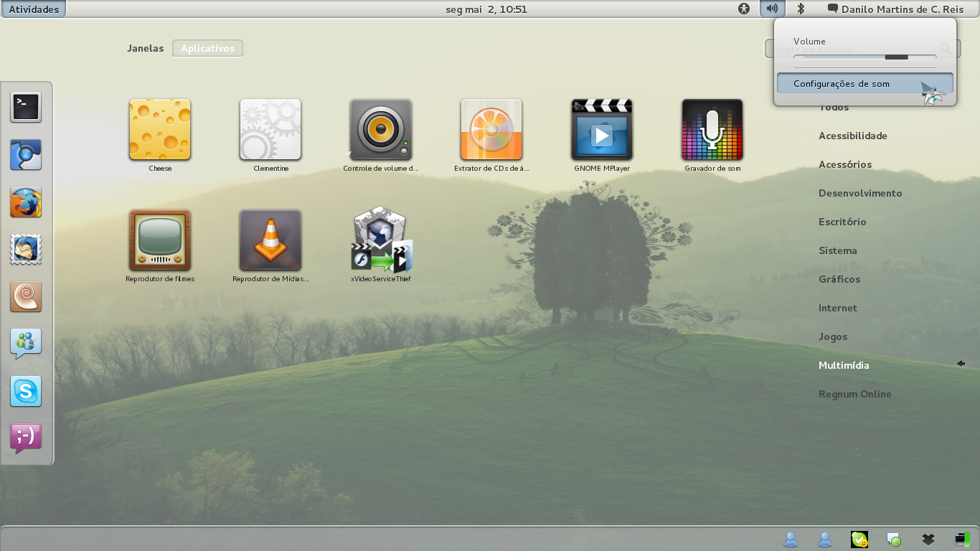Open Firefox from the dock
The image size is (980, 551).
point(26,202)
